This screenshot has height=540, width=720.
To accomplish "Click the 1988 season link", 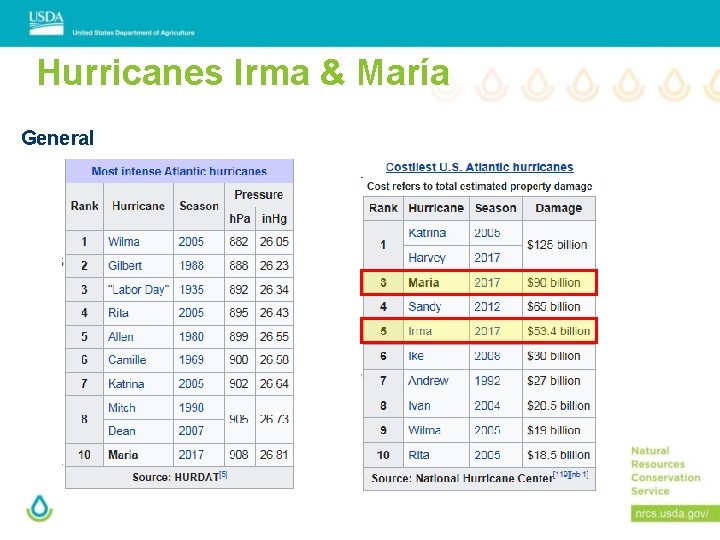I will pyautogui.click(x=191, y=265).
